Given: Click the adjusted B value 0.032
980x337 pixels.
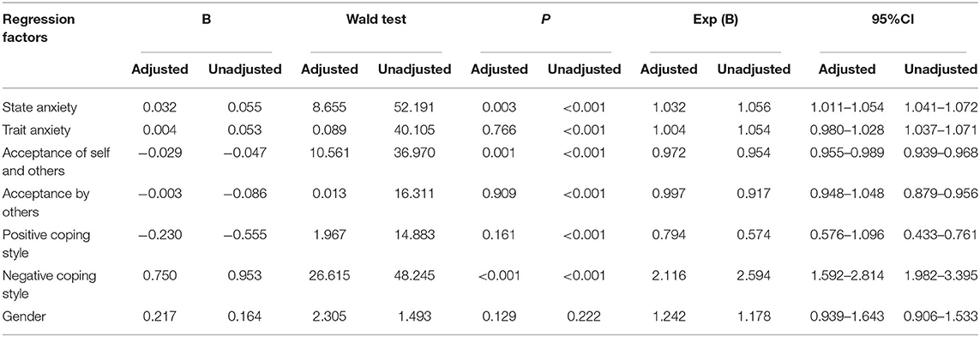Looking at the screenshot, I should [x=160, y=107].
